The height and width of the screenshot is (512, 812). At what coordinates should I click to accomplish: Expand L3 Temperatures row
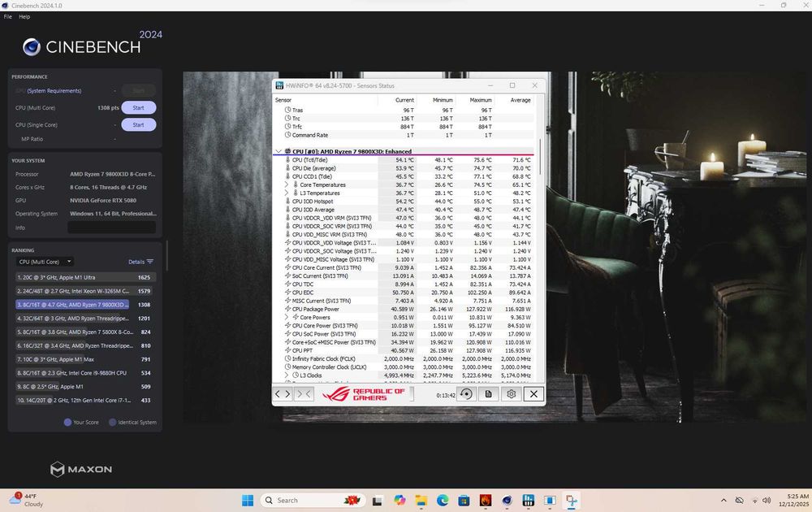pyautogui.click(x=287, y=193)
